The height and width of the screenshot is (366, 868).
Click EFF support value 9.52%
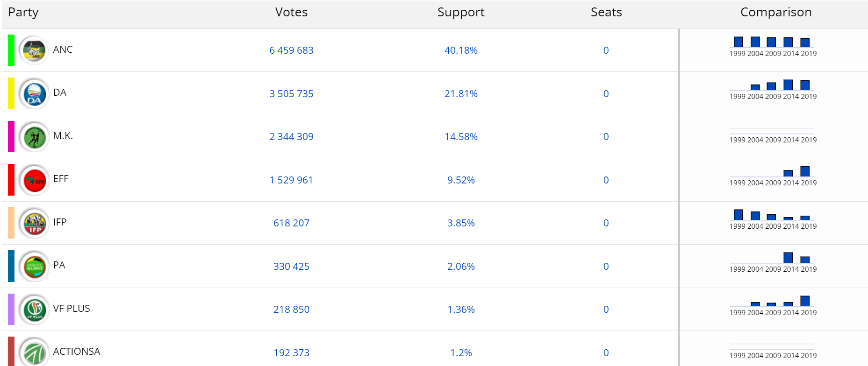pos(461,180)
